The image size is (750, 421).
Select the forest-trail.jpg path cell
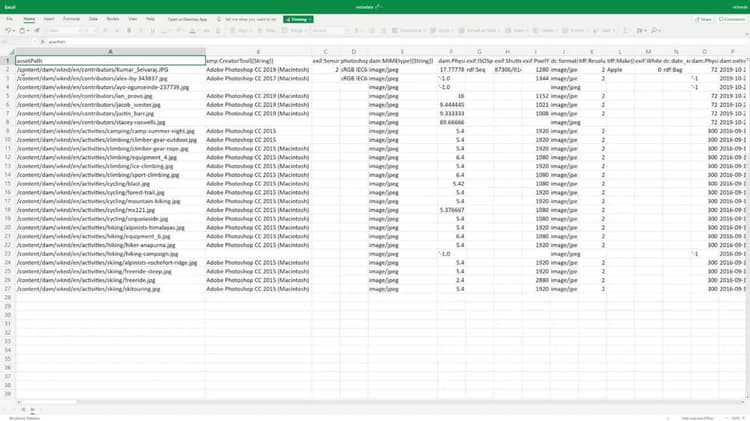110,192
